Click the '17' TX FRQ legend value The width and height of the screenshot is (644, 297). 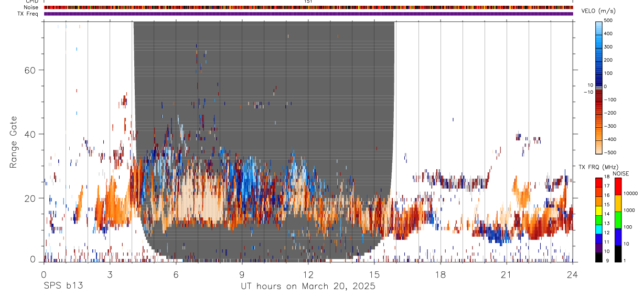coord(607,186)
